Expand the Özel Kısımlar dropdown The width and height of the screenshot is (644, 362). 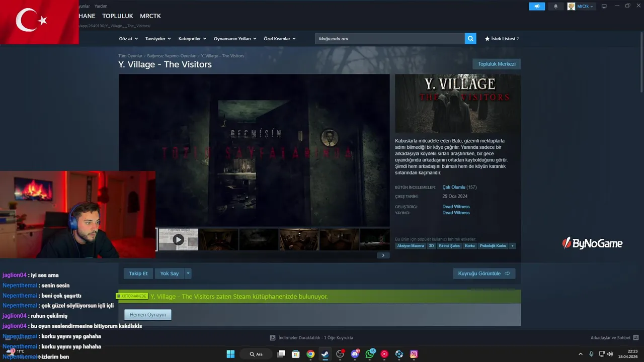click(280, 39)
